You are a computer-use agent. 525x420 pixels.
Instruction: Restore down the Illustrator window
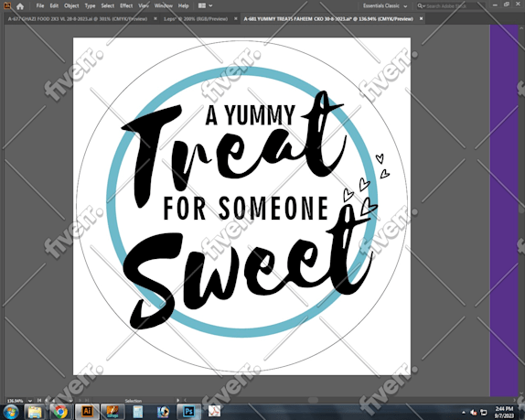(x=507, y=5)
